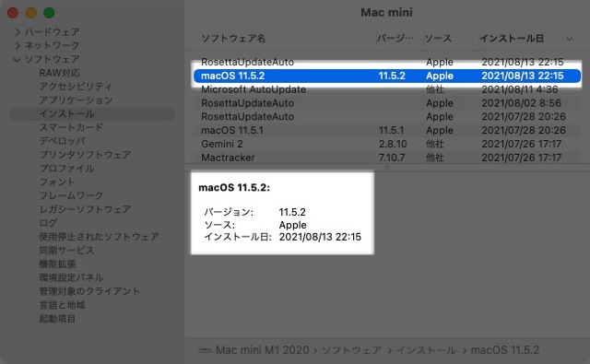Sort by バージョン column header
Viewport: 590px width, 364px height.
395,39
